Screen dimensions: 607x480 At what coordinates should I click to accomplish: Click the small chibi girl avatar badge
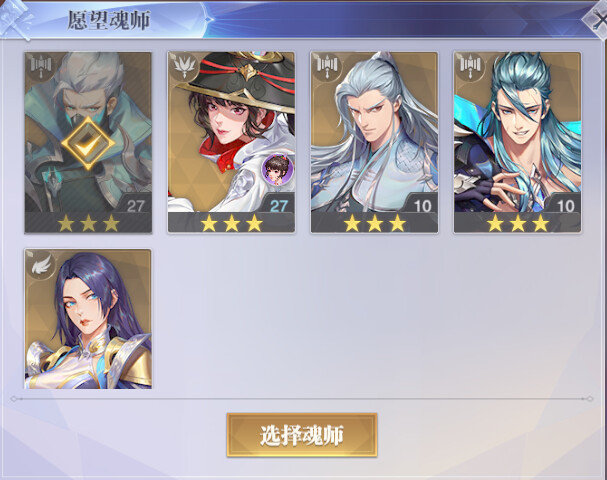pos(277,169)
